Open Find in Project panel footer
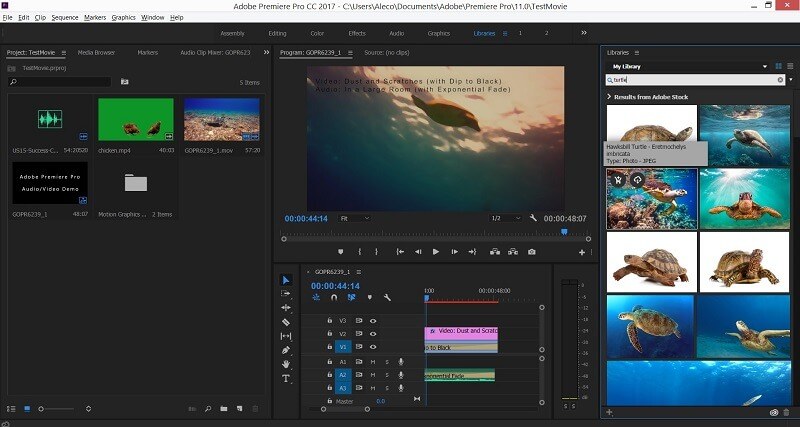The height and width of the screenshot is (427, 800). coord(208,409)
